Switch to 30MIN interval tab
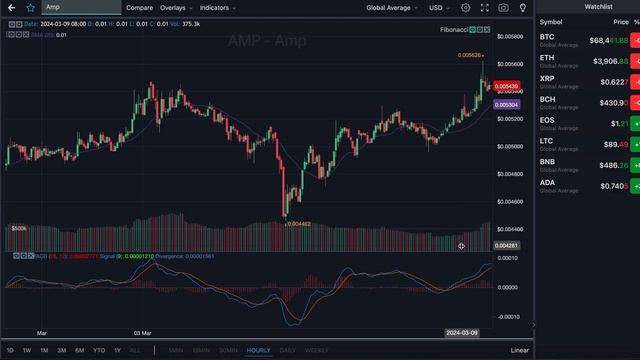This screenshot has height=360, width=640. (228, 350)
